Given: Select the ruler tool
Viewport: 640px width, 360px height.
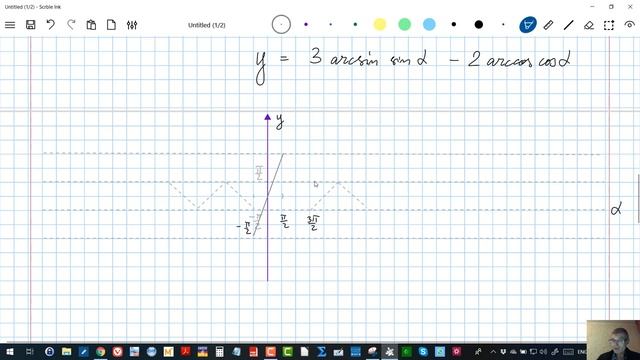Looking at the screenshot, I should (548, 25).
